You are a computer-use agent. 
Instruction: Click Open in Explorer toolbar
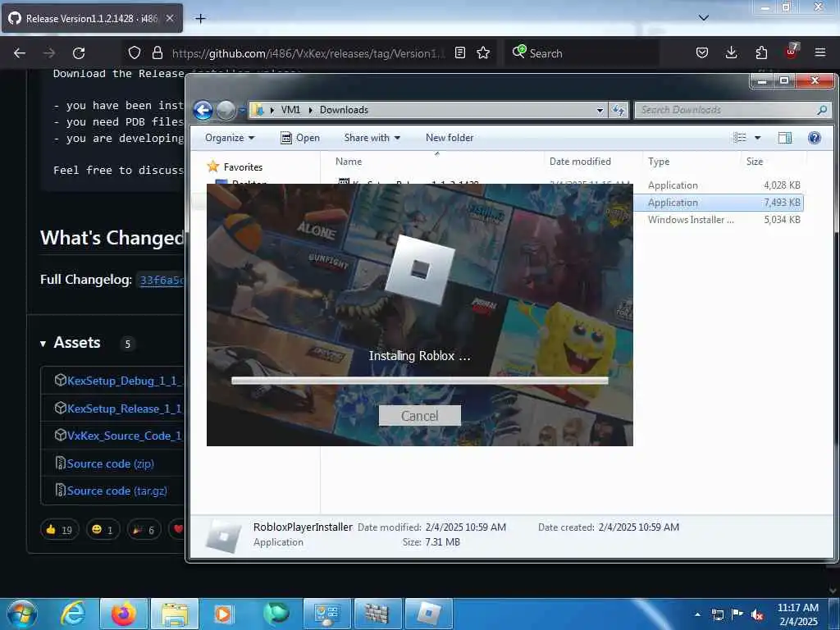coord(300,138)
